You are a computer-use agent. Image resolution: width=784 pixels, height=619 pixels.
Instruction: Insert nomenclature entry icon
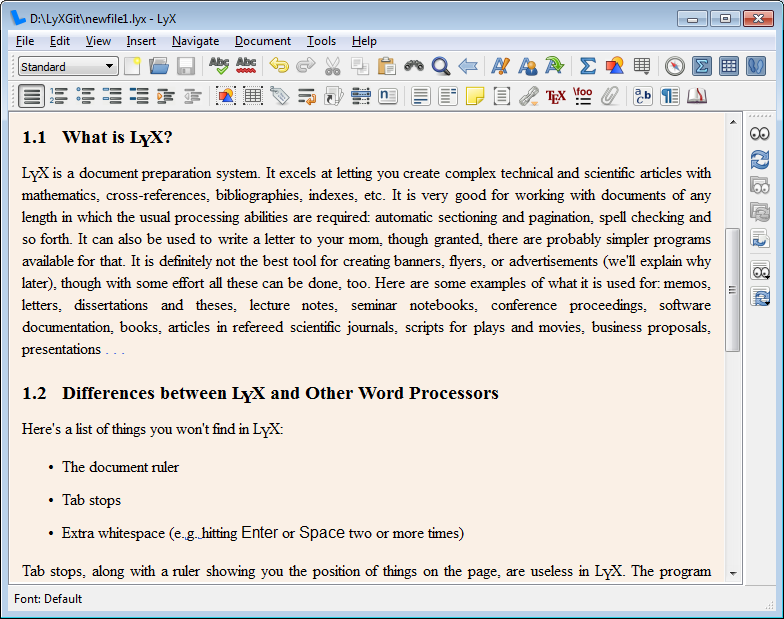click(x=388, y=96)
